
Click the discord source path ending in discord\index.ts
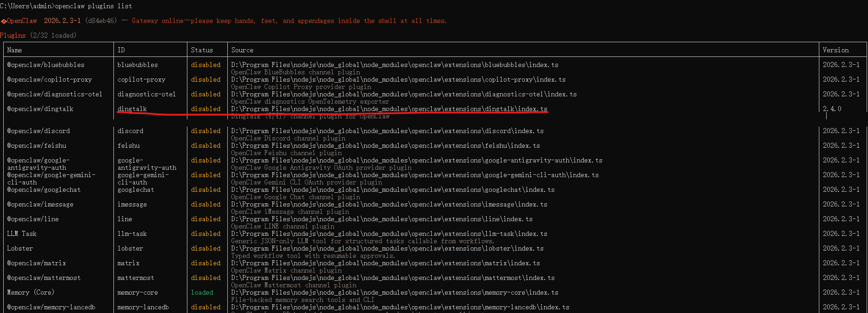point(388,131)
